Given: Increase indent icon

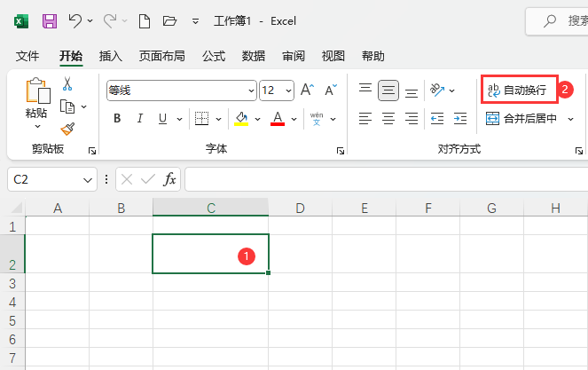Looking at the screenshot, I should 460,119.
